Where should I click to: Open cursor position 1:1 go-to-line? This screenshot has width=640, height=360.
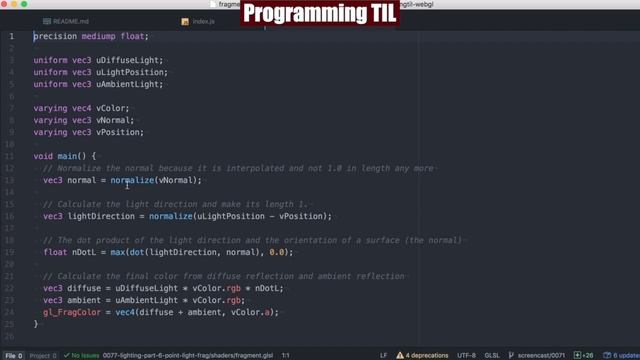tap(285, 356)
